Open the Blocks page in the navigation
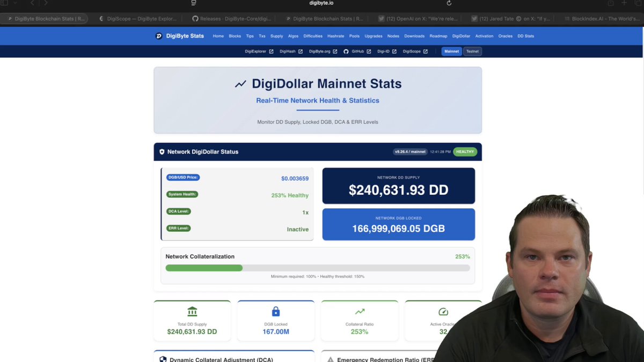 [x=235, y=36]
